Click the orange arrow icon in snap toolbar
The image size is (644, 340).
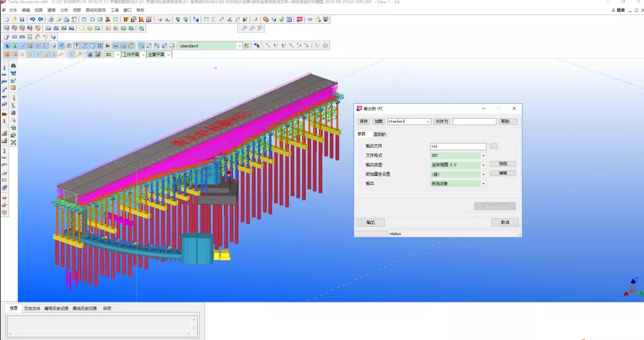(79, 54)
